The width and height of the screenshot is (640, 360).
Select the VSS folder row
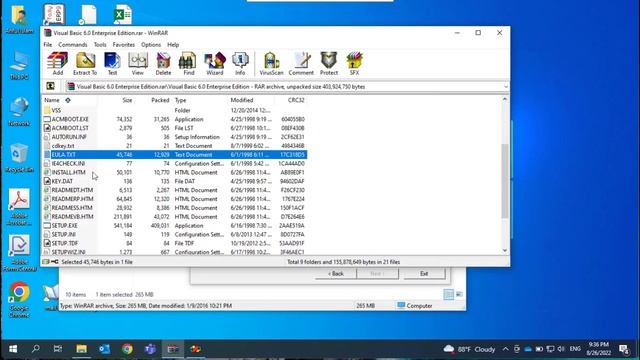click(x=175, y=110)
